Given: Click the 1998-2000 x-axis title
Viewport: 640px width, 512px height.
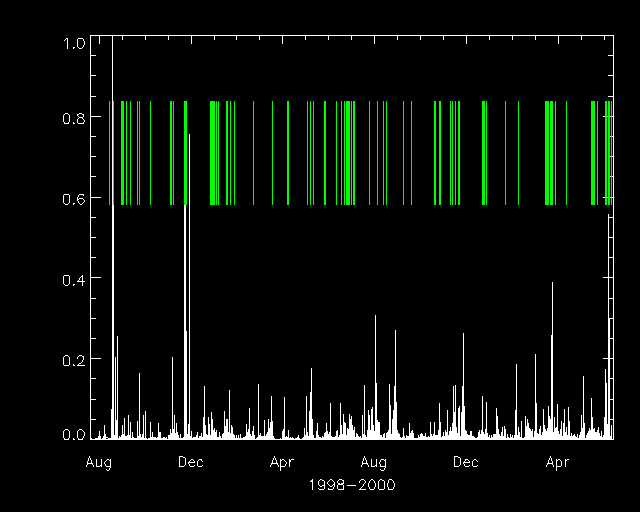Looking at the screenshot, I should point(354,484).
